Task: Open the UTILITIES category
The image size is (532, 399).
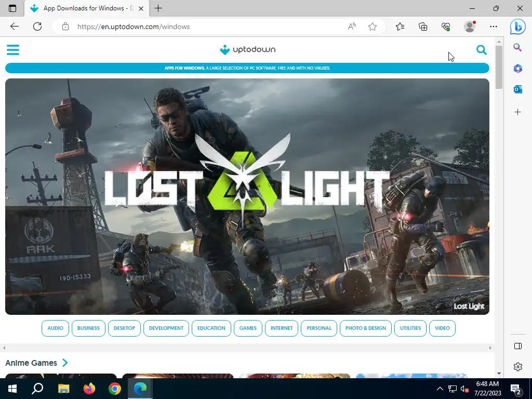Action: (410, 328)
